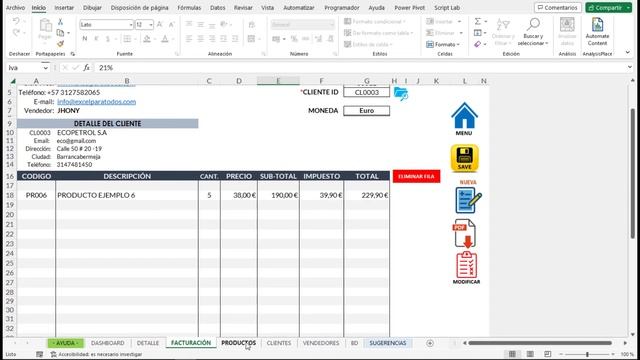
Task: Open the Compartir dropdown arrow
Action: coord(628,8)
